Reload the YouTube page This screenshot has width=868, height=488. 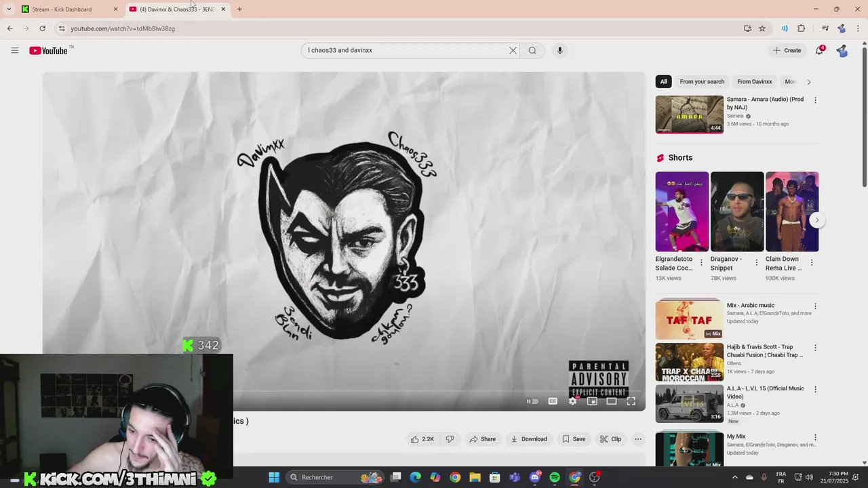pyautogui.click(x=42, y=28)
